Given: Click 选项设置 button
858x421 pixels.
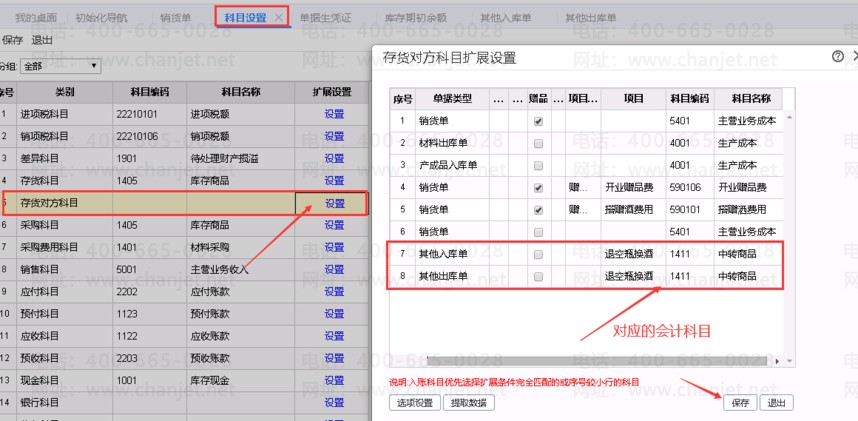Looking at the screenshot, I should (415, 403).
